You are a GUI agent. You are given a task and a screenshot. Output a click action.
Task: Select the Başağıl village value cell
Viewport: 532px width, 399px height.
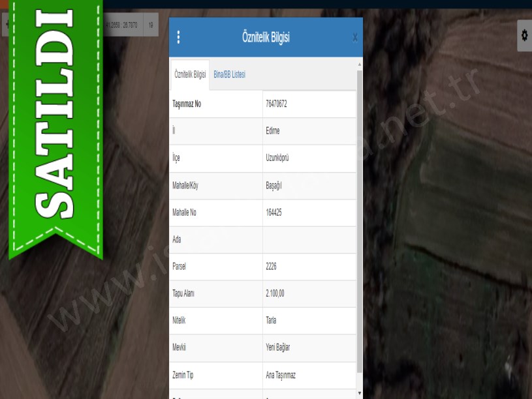[274, 186]
